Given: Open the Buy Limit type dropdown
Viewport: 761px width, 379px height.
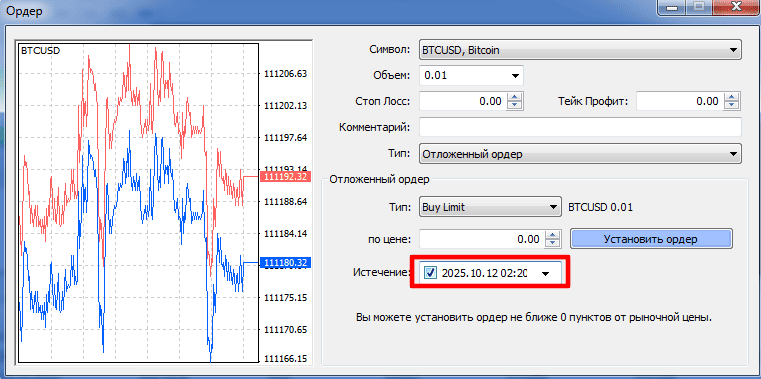Looking at the screenshot, I should click(553, 207).
